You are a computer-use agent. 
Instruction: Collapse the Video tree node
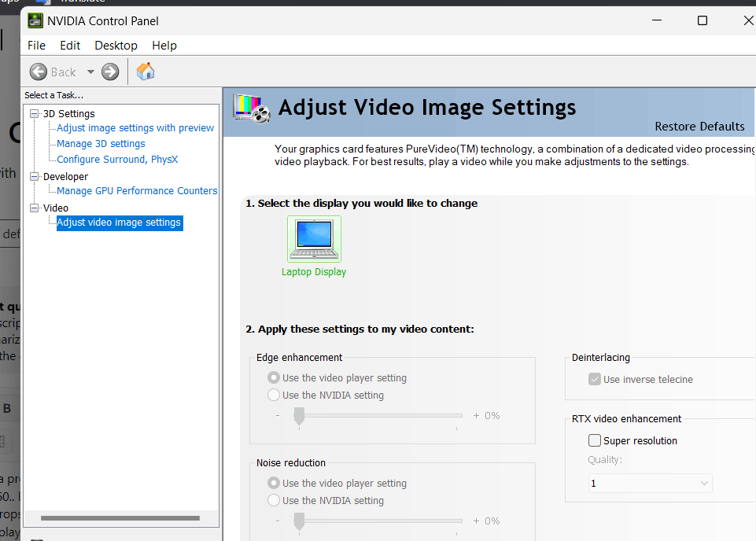click(x=35, y=208)
